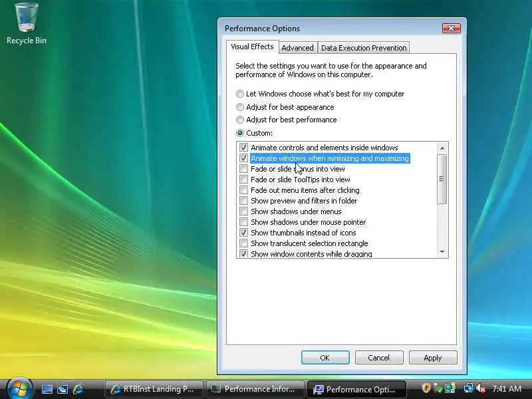The height and width of the screenshot is (399, 532).
Task: Click the Cancel button
Action: (x=379, y=358)
